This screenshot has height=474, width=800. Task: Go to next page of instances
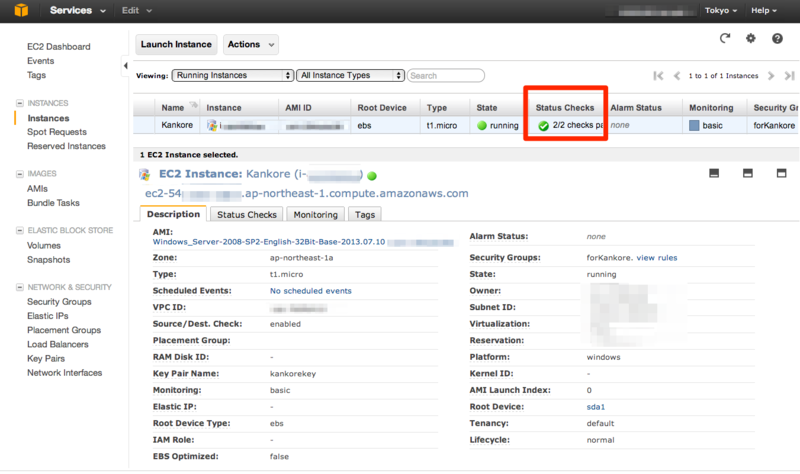coord(771,76)
